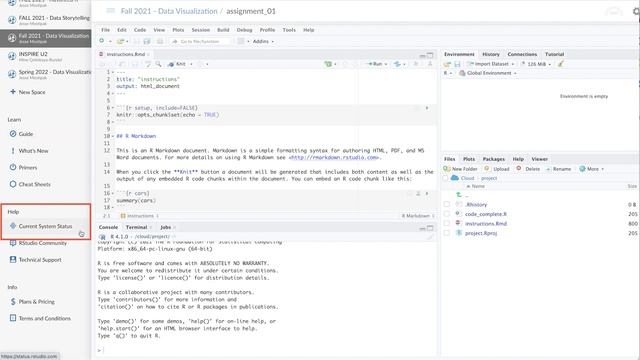
Task: Click the save workspace icon in Environment
Action: [458, 64]
